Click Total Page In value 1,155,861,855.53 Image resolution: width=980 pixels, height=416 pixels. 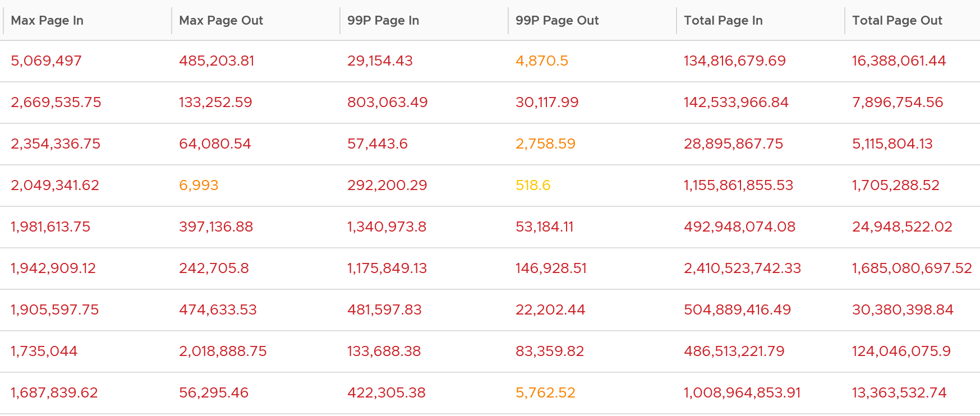point(738,186)
